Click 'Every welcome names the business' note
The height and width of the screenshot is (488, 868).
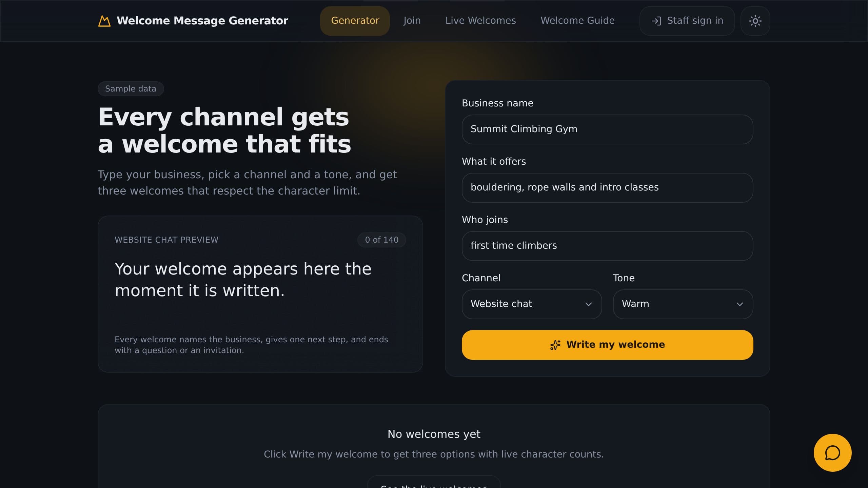pos(251,345)
